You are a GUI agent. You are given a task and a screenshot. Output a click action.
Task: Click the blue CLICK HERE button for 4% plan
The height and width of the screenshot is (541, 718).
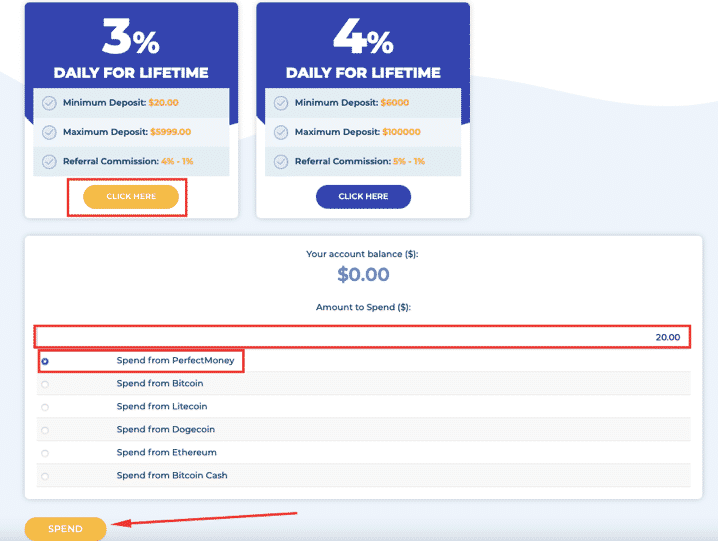pyautogui.click(x=363, y=197)
